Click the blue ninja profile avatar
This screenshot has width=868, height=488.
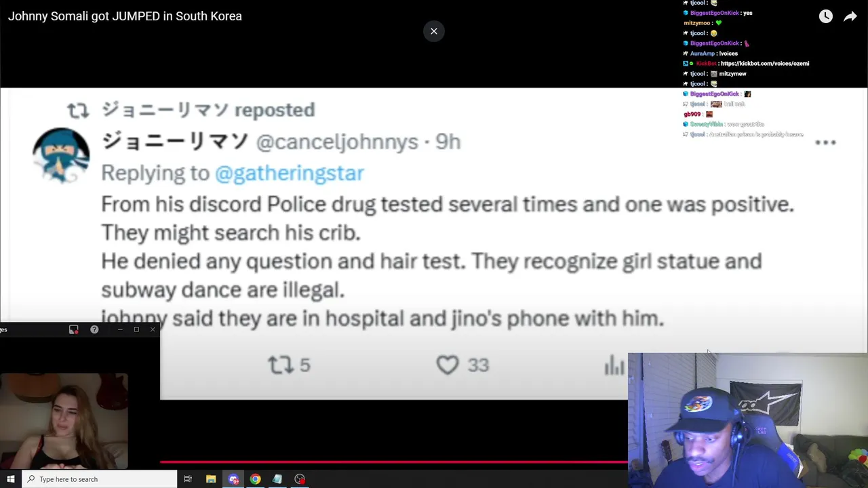(61, 155)
